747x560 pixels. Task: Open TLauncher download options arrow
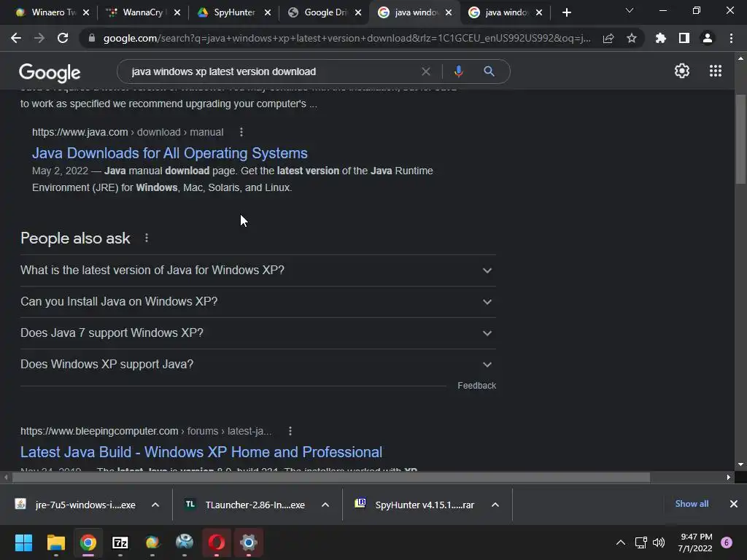(x=325, y=505)
